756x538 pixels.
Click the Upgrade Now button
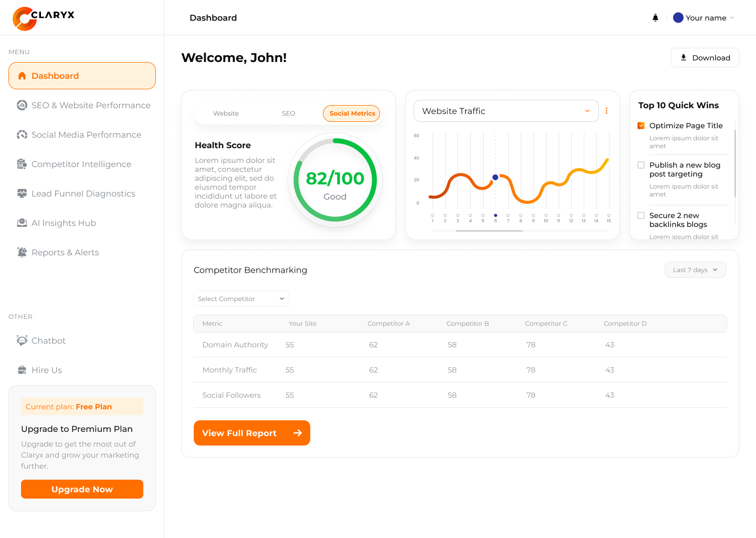82,489
